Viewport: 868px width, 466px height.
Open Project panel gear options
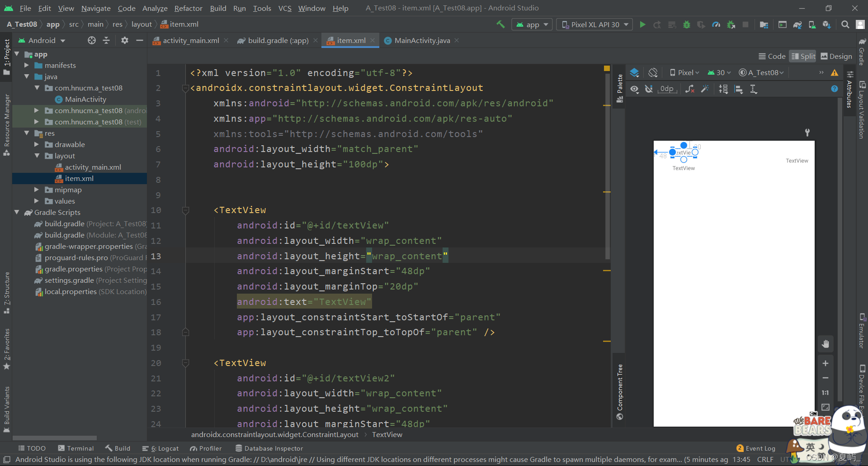[125, 40]
